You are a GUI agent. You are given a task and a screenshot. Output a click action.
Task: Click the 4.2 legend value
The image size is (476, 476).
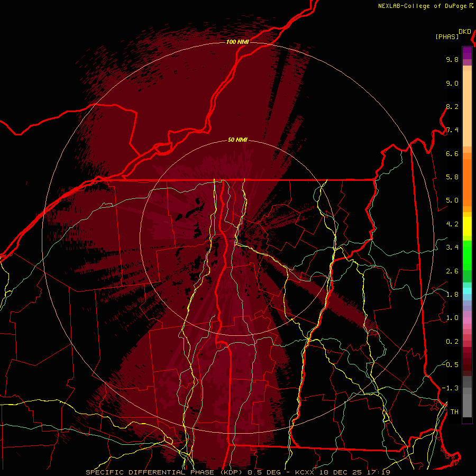point(452,224)
